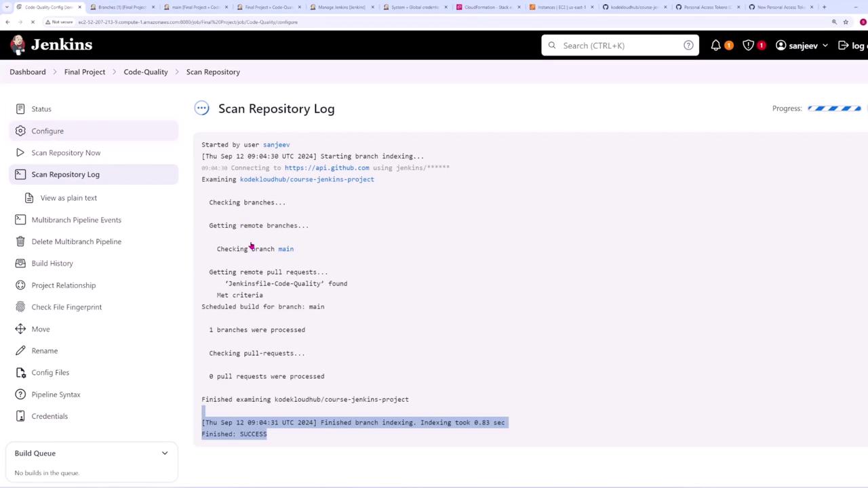868x488 pixels.
Task: Click the search help question mark icon
Action: click(x=688, y=45)
